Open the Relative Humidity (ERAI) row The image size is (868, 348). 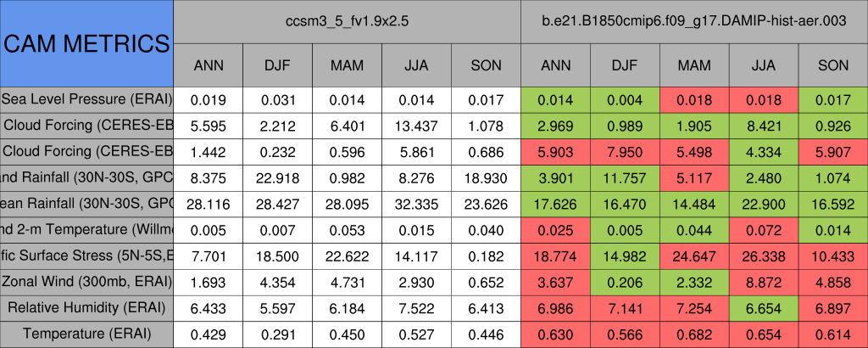tap(86, 308)
